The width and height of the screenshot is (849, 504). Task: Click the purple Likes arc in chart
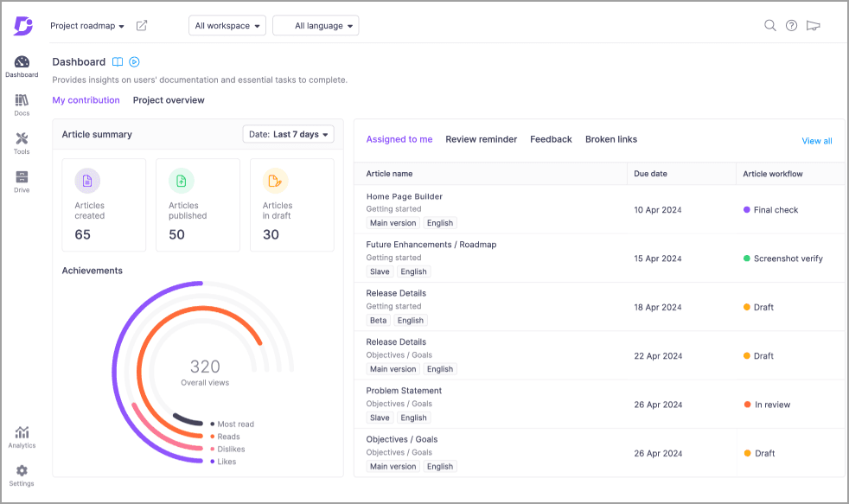pos(115,373)
